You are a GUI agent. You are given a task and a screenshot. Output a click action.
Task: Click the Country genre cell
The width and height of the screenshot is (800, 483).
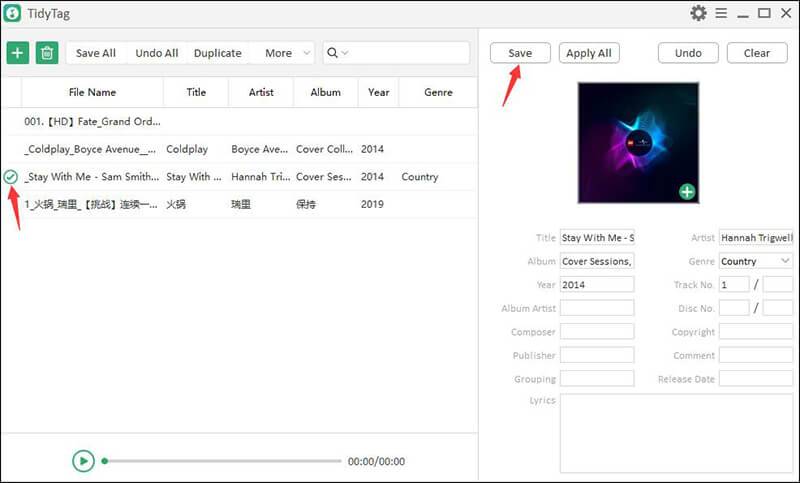coord(420,176)
